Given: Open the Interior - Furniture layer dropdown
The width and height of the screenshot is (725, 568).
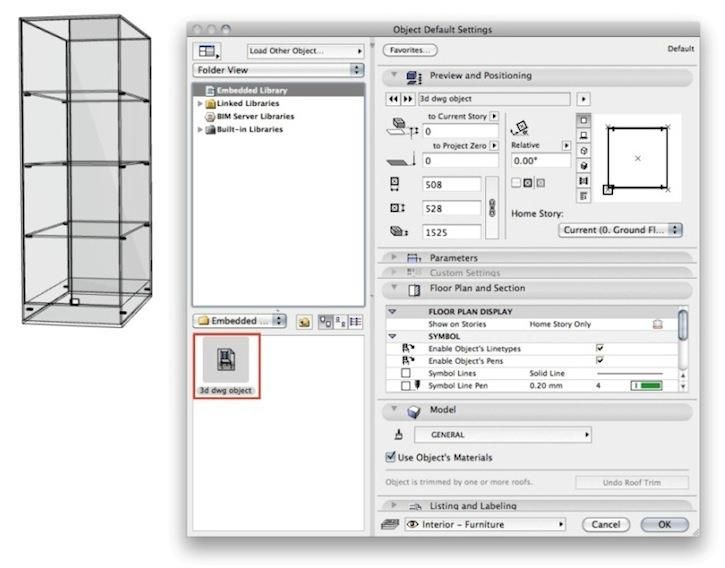Looking at the screenshot, I should pyautogui.click(x=485, y=525).
